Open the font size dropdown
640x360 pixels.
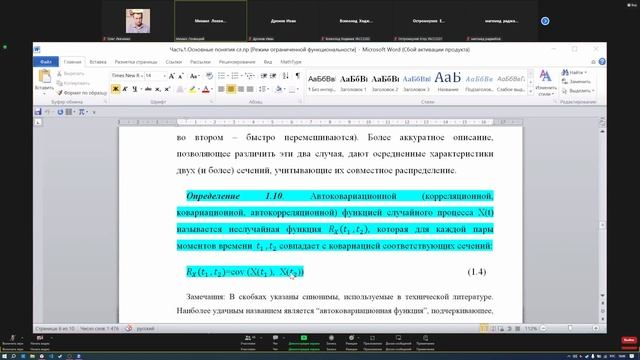pos(164,76)
